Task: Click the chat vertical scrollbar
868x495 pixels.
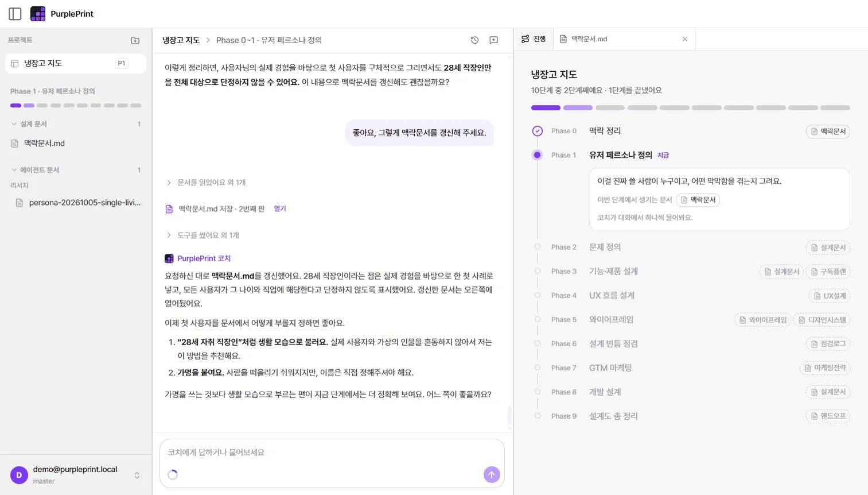Action: pos(509,415)
